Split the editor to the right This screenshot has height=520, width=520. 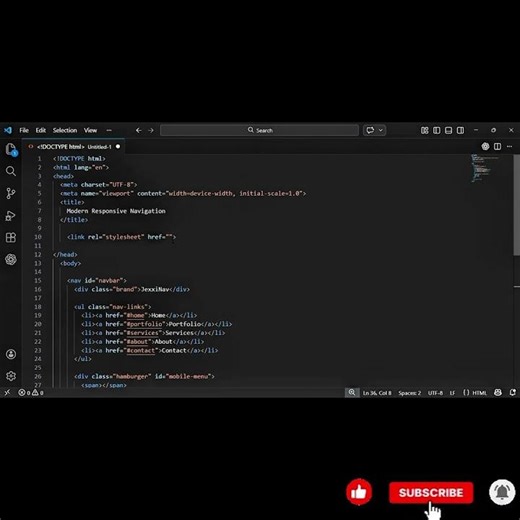point(497,146)
